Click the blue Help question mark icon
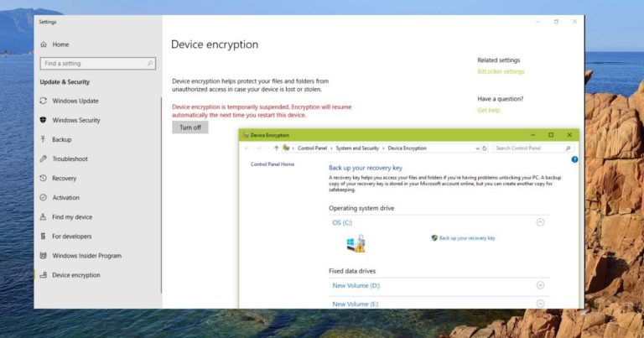The image size is (644, 338). click(574, 159)
